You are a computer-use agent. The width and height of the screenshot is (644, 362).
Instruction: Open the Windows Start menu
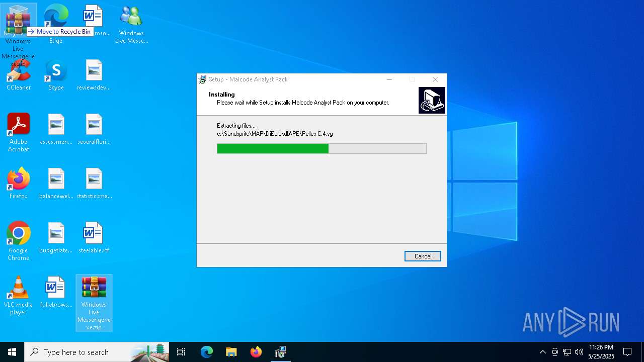[x=12, y=352]
